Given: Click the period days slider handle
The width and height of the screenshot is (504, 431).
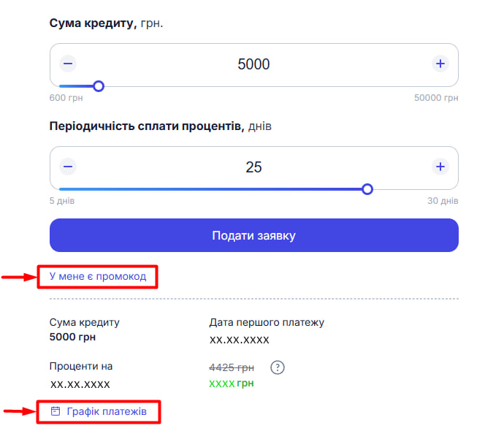Looking at the screenshot, I should [367, 189].
